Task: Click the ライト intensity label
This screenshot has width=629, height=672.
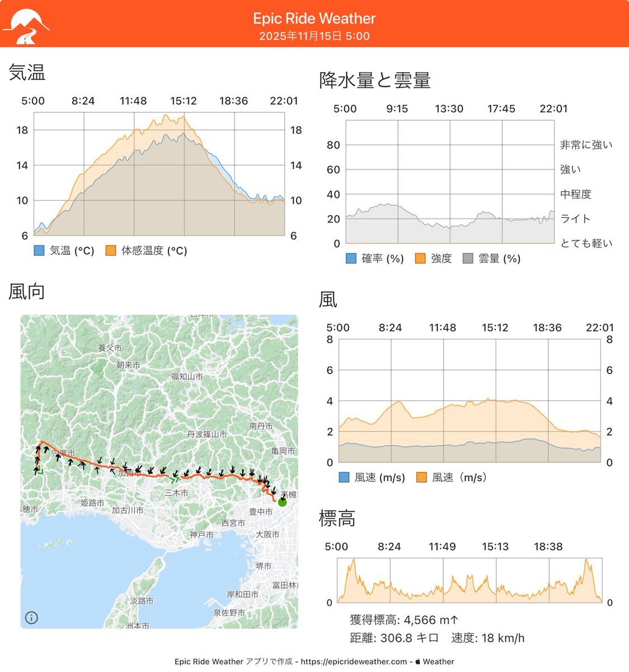Action: pyautogui.click(x=575, y=218)
